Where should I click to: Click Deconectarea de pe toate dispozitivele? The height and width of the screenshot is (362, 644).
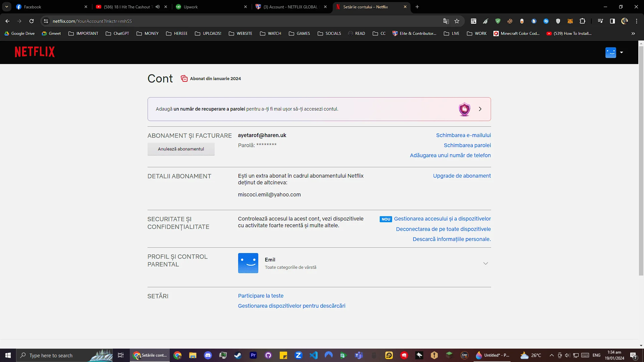pos(443,229)
